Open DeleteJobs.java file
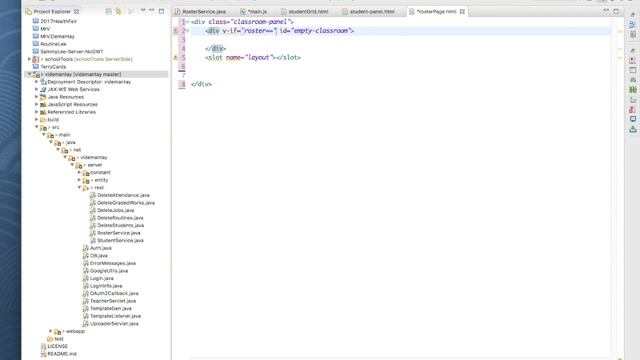This screenshot has height=360, width=640. pyautogui.click(x=116, y=210)
